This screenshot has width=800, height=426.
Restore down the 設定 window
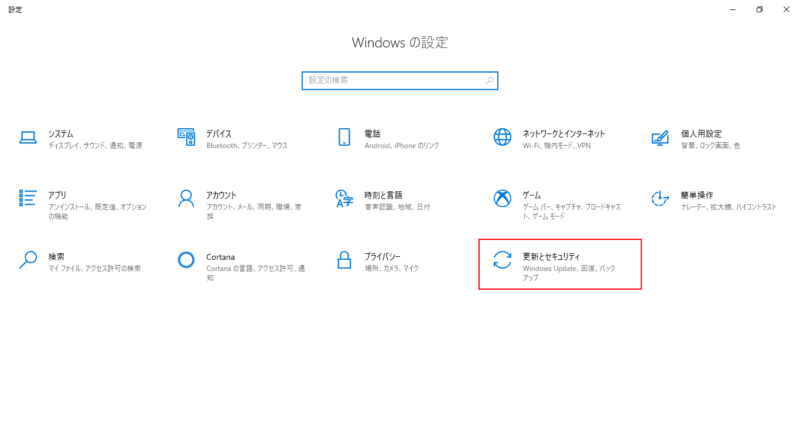point(759,10)
